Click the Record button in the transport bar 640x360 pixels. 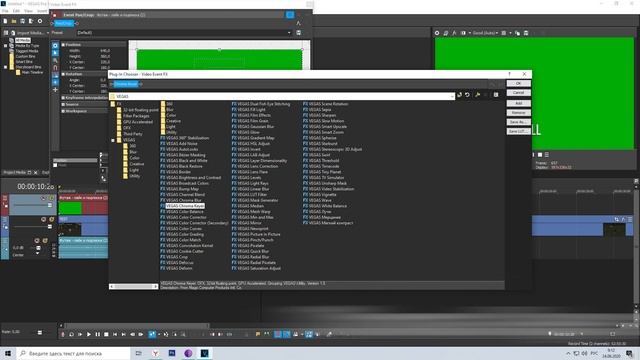tap(62, 334)
